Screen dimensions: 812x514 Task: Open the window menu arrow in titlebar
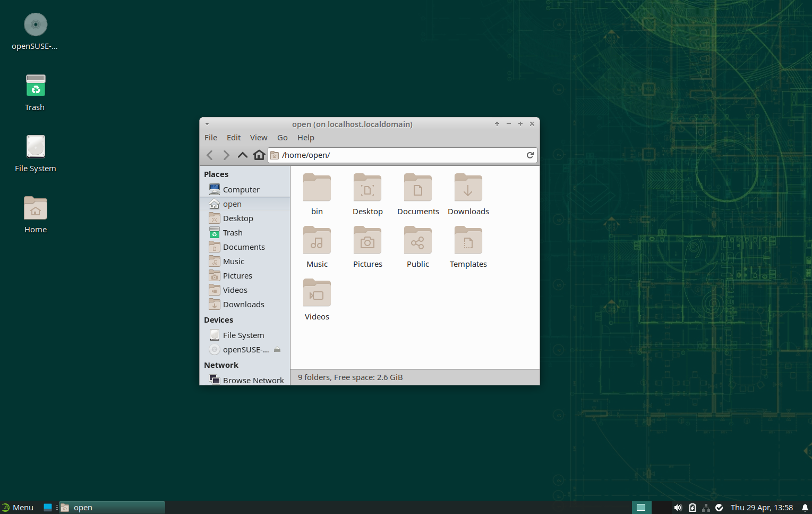click(x=207, y=124)
